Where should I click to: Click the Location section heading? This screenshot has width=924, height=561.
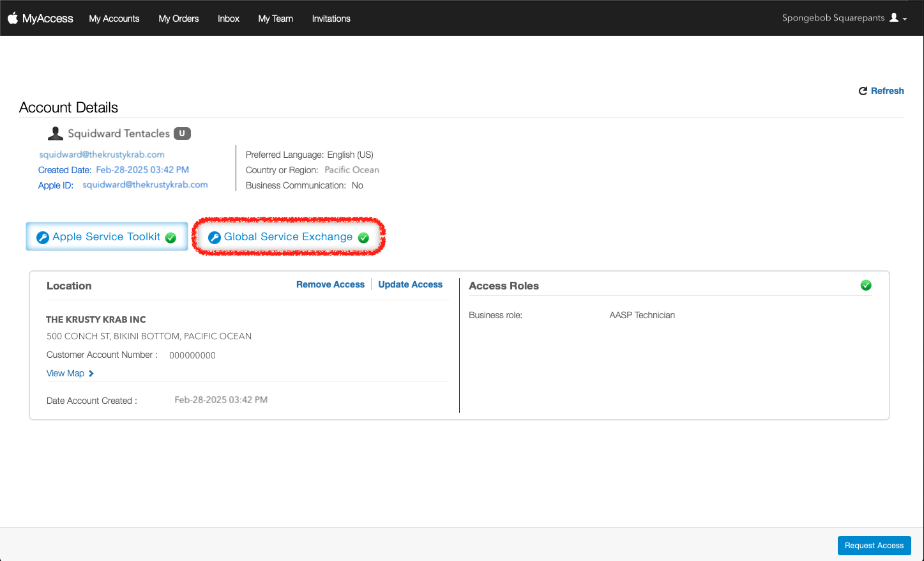pos(69,286)
